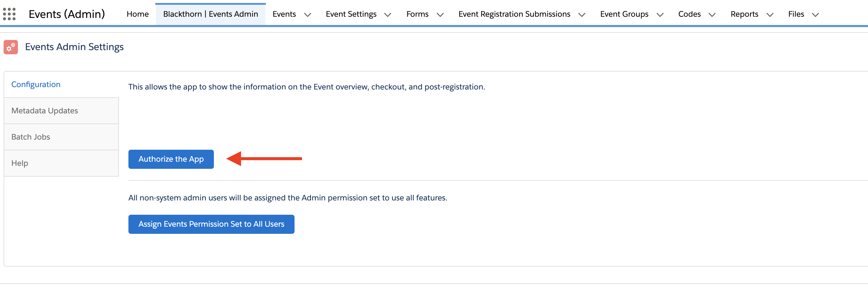Select Configuration in the side menu

point(36,84)
